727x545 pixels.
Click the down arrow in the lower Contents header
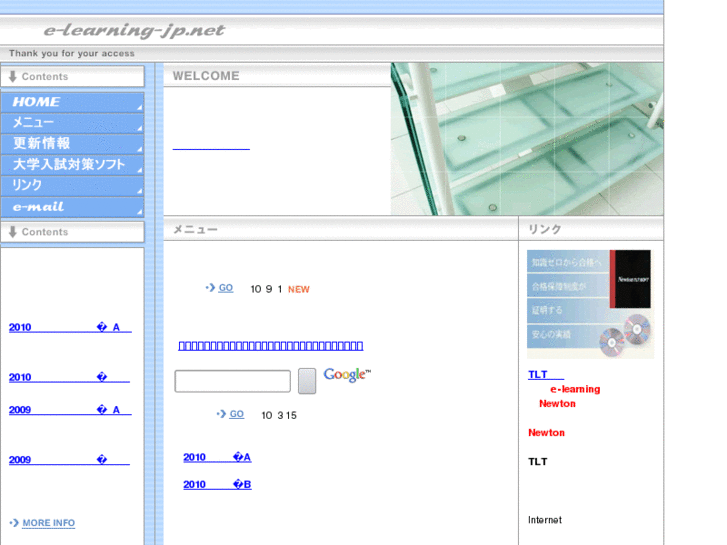13,232
